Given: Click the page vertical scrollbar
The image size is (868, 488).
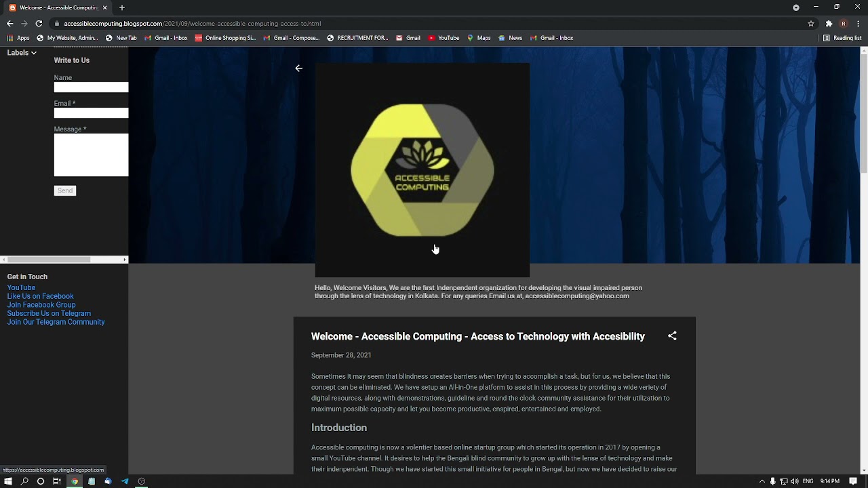Looking at the screenshot, I should (864, 114).
